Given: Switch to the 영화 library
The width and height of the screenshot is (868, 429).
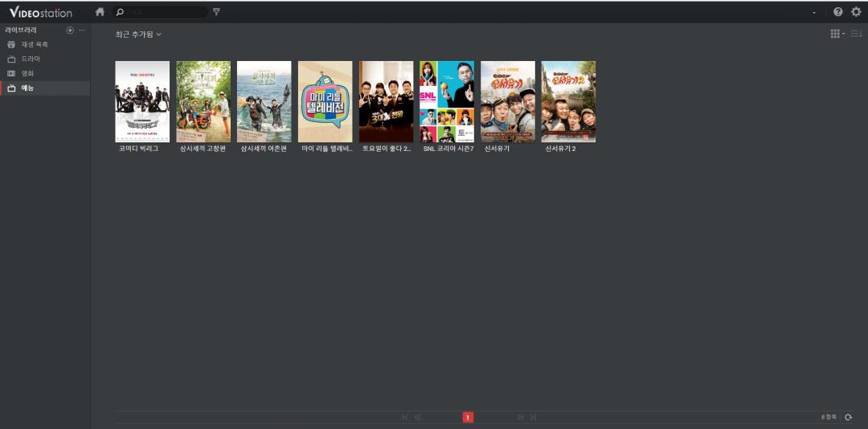Looking at the screenshot, I should 27,73.
